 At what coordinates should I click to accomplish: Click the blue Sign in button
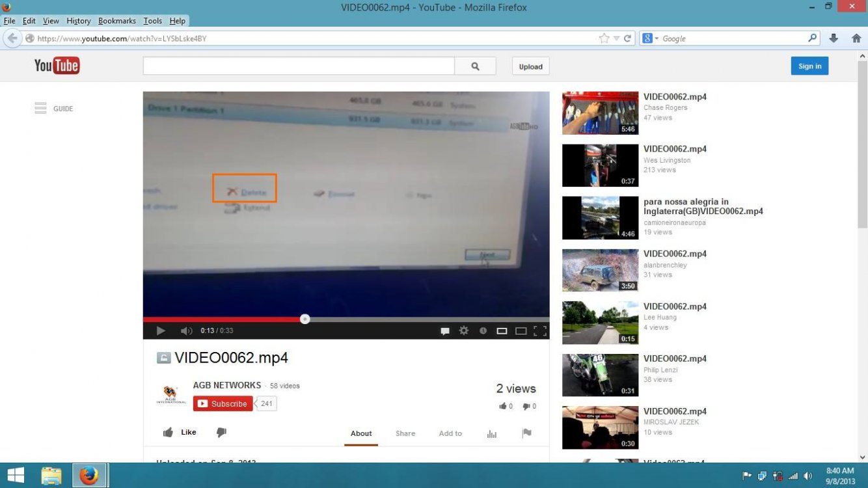(x=809, y=66)
